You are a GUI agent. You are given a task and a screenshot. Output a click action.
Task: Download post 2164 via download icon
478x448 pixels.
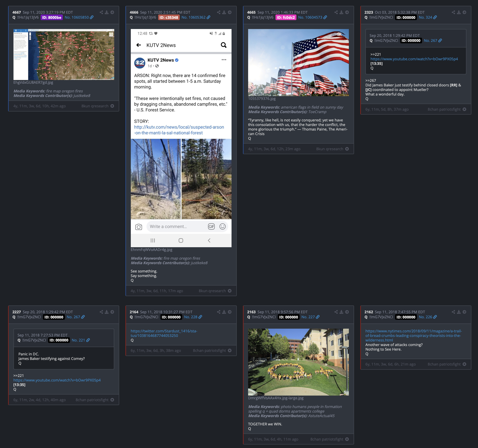click(x=224, y=312)
